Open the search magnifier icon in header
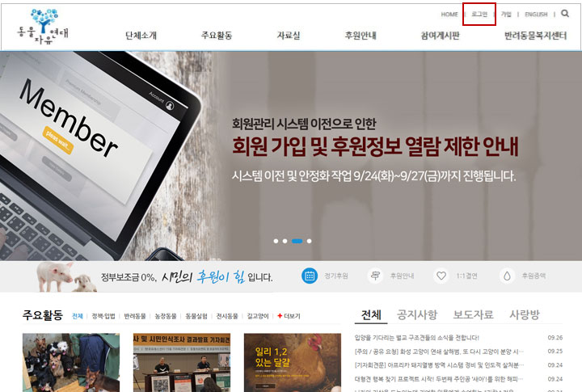Screen dimensions: 582x392 [564, 14]
